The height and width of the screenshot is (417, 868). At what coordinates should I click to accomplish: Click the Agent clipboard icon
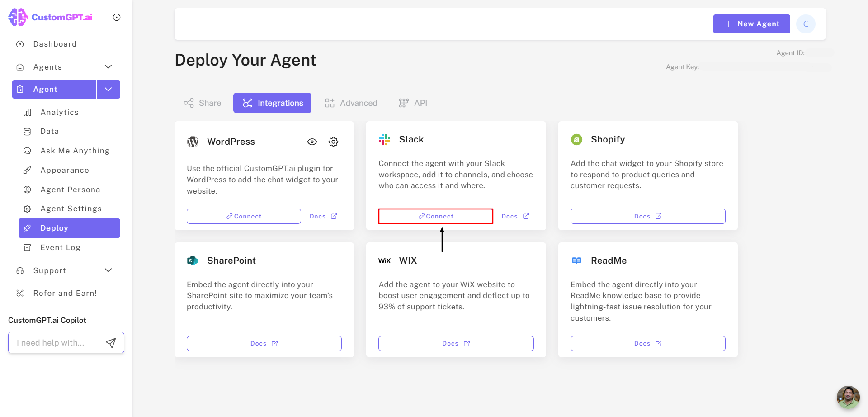20,89
